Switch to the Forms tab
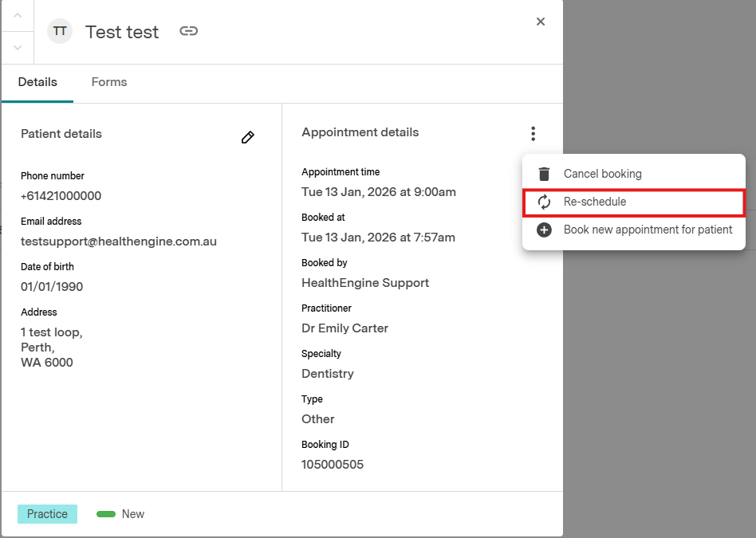 (x=109, y=82)
